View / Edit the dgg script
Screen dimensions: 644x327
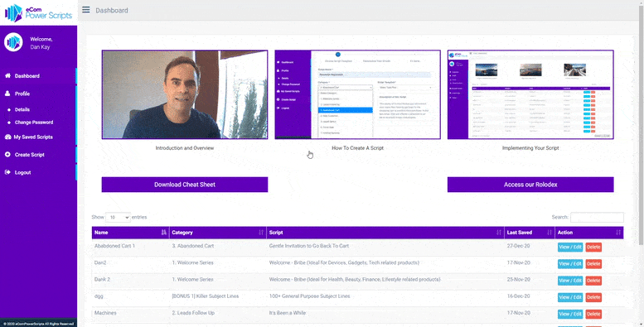click(x=570, y=297)
